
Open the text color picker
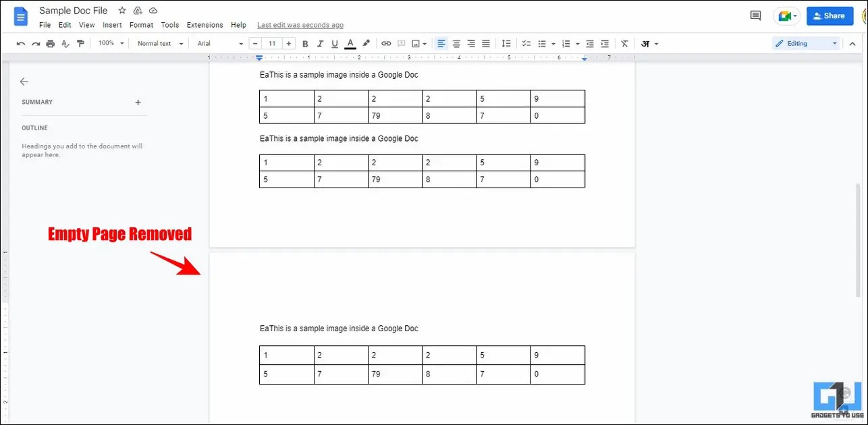(350, 43)
